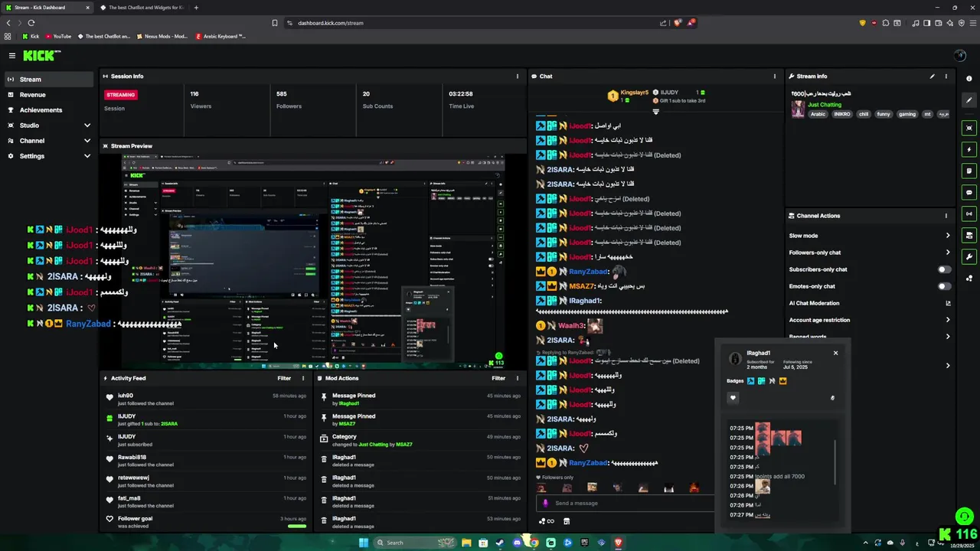Click the heart button in IRaghad1 user card
This screenshot has width=980, height=551.
(x=733, y=398)
